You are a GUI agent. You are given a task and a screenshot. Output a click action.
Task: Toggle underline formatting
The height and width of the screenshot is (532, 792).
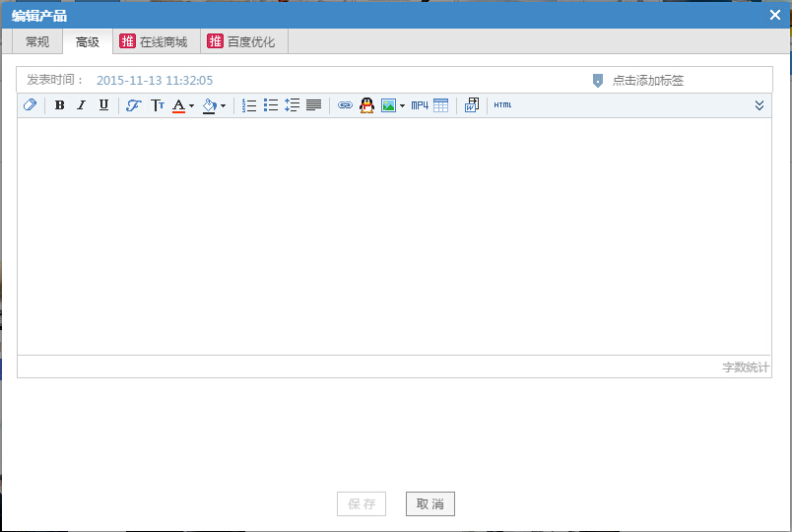tap(103, 105)
